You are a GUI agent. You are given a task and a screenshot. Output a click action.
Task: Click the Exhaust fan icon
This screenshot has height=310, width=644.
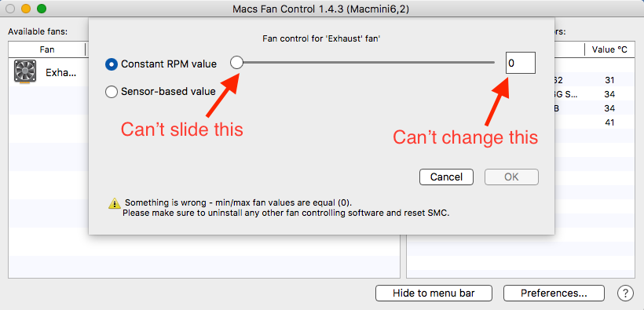tap(25, 71)
